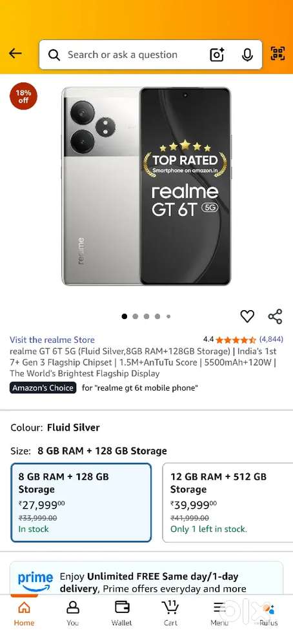Open the Rufus assistant icon
The image size is (293, 644).
pyautogui.click(x=268, y=613)
